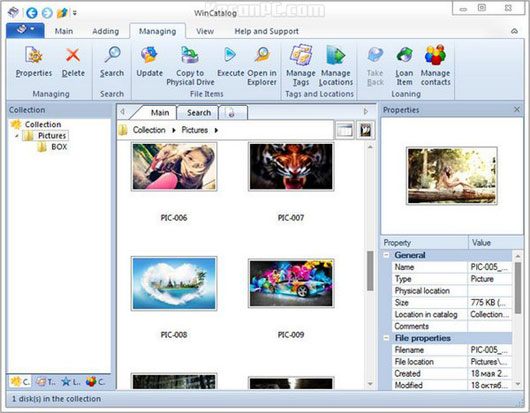Viewport: 530px width, 413px height.
Task: Click the thumbnail list vertical scrollbar handle
Action: tap(370, 271)
